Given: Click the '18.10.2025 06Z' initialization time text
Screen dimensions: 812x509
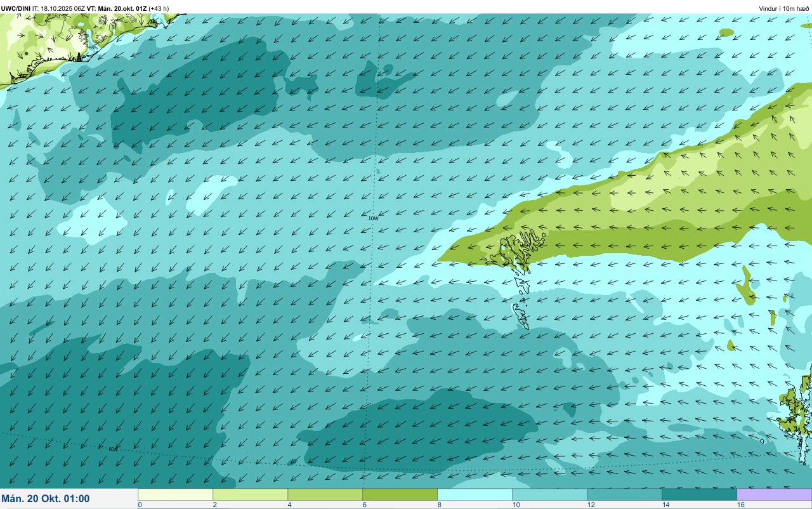Looking at the screenshot, I should (x=63, y=8).
